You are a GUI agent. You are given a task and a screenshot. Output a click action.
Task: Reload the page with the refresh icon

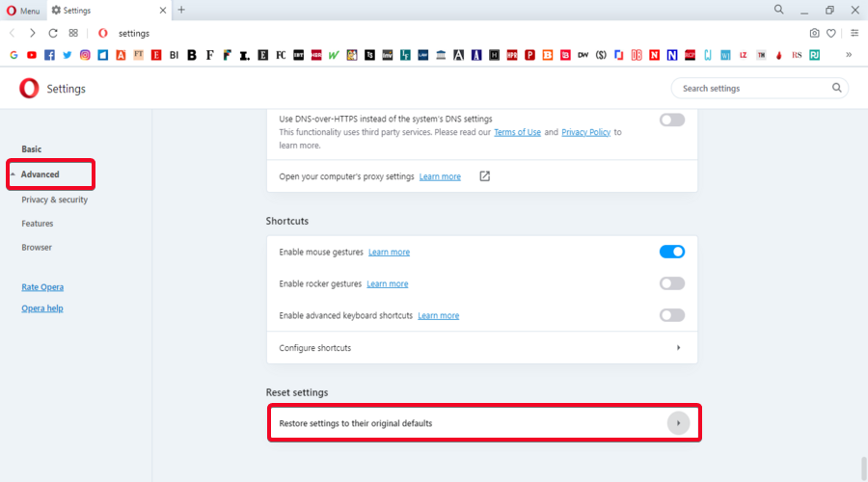53,33
